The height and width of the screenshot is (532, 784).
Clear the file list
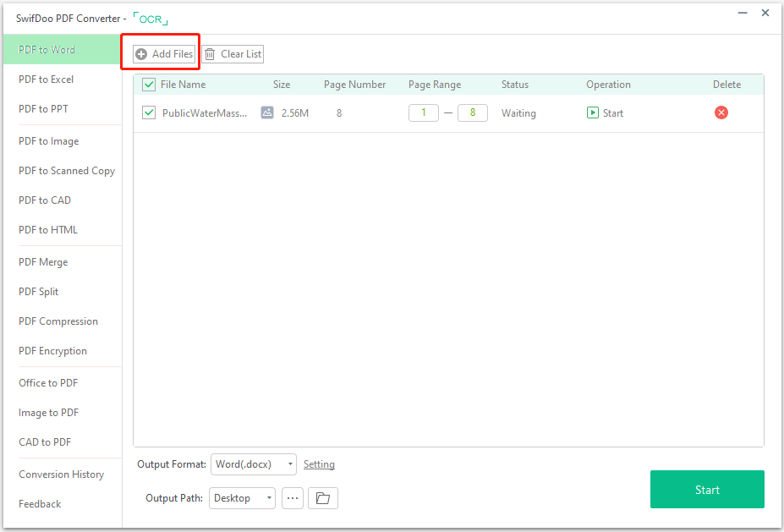pyautogui.click(x=233, y=54)
